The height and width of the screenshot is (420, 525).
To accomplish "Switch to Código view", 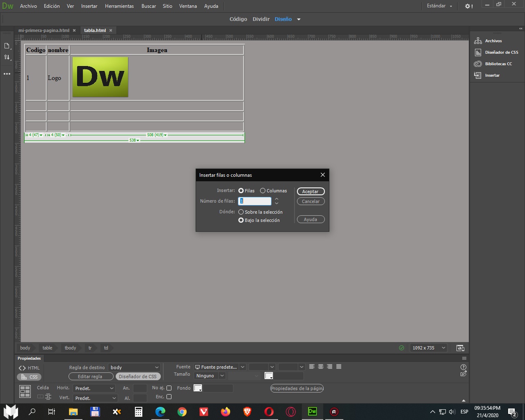I will [238, 19].
